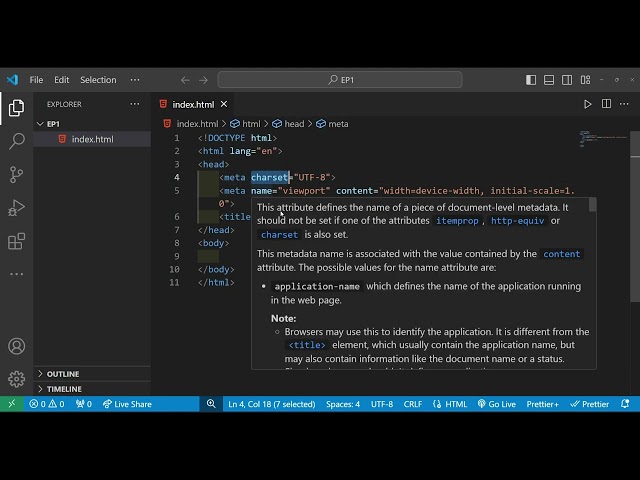Toggle the secondary side bar layout icon
This screenshot has width=640, height=480.
567,80
